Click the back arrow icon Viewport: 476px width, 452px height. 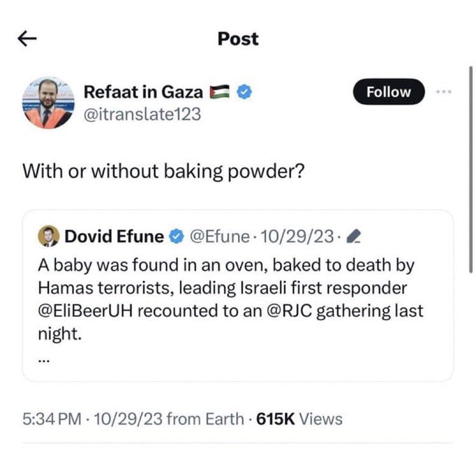click(x=27, y=39)
